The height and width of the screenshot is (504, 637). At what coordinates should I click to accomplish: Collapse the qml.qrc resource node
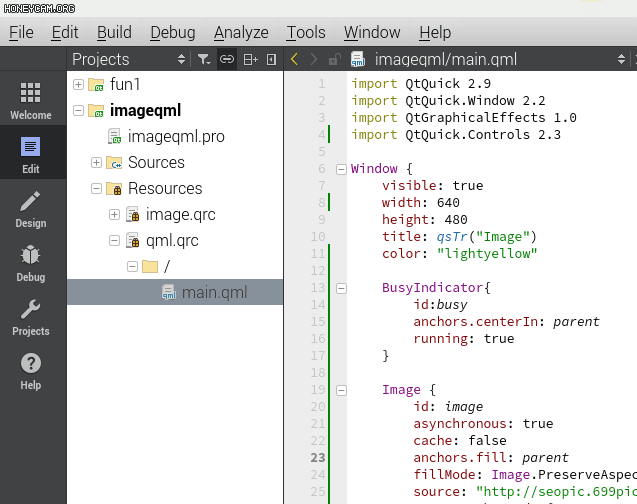(x=114, y=240)
